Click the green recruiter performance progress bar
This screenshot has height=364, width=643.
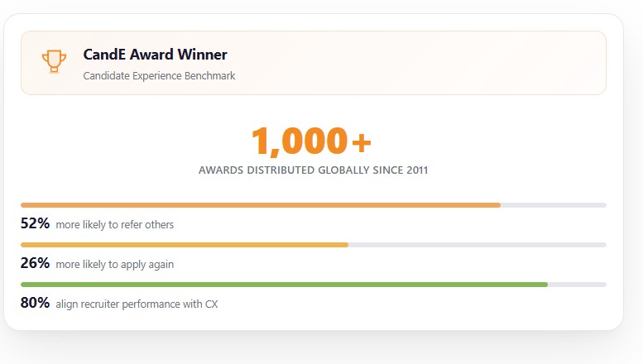point(284,285)
